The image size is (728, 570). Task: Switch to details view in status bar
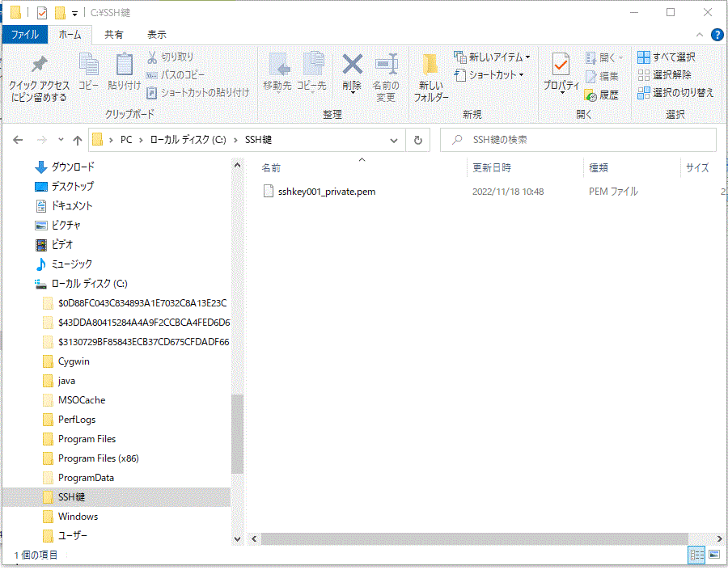696,555
